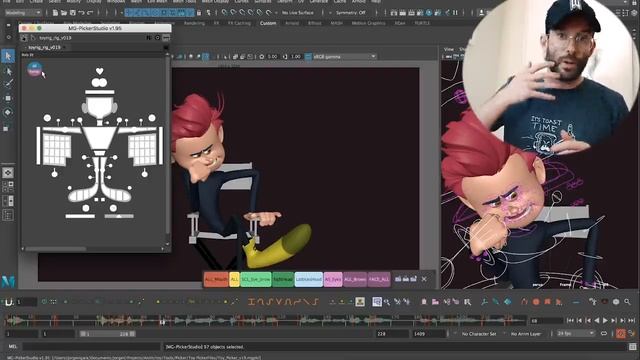Click the V-shaped orange tangent icon
The image size is (640, 360).
(279, 302)
